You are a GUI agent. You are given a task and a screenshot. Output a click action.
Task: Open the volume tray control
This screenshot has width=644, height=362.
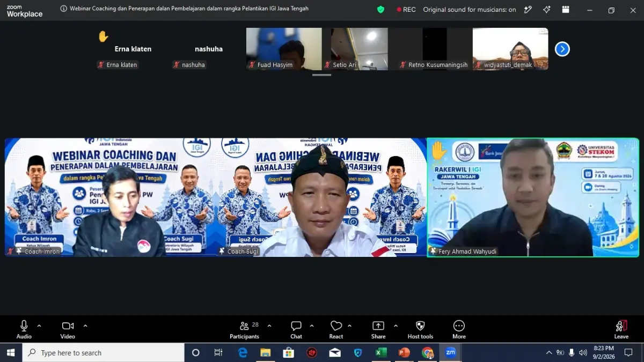583,352
